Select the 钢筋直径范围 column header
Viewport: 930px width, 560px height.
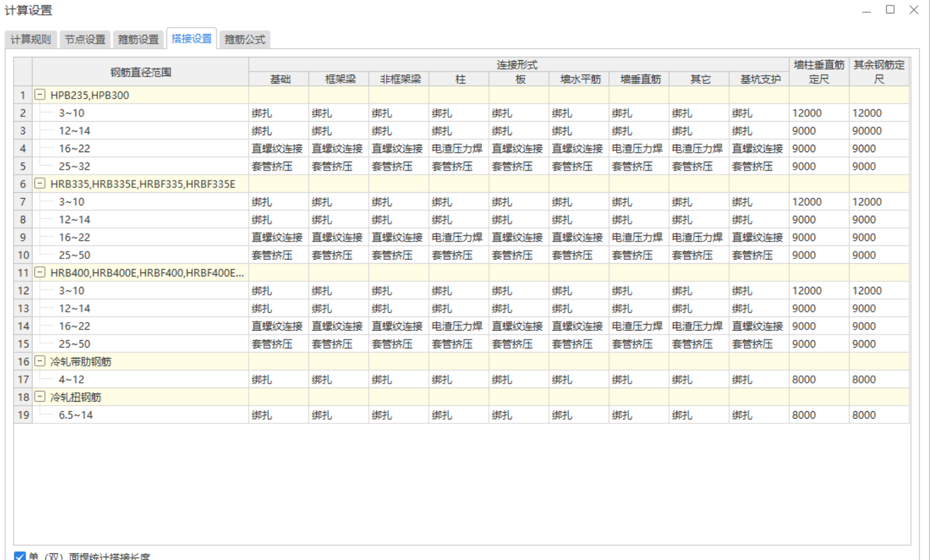coord(141,72)
